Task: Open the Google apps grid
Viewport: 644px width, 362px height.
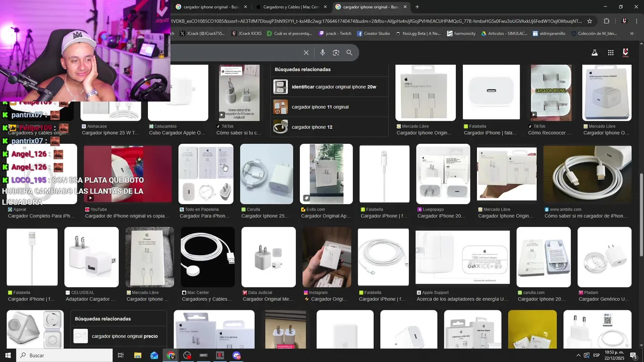Action: [610, 52]
